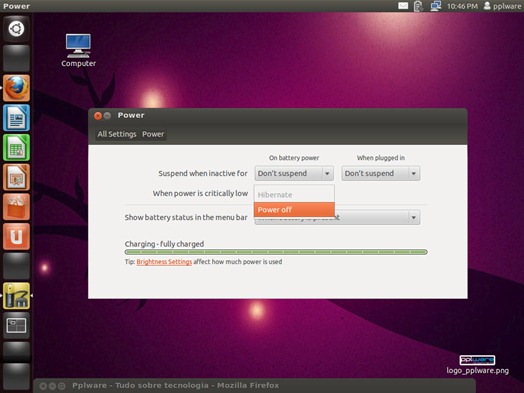Click the Suspend when inactive for label

point(203,173)
